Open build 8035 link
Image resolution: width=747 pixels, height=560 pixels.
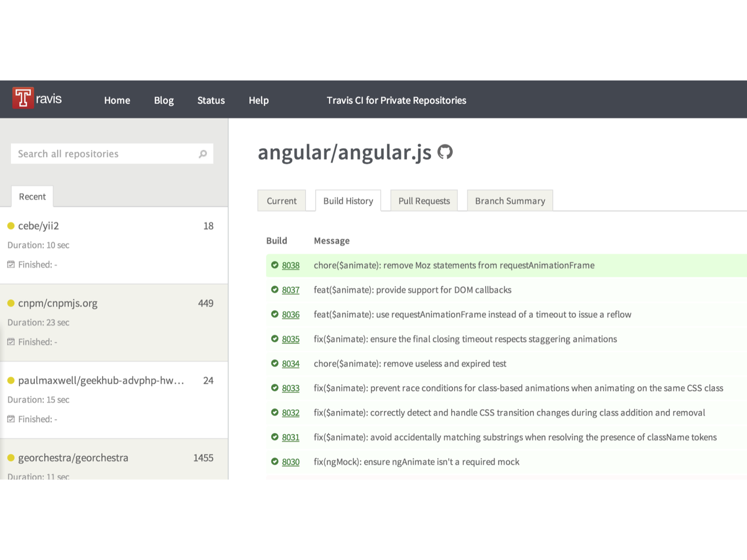click(291, 339)
